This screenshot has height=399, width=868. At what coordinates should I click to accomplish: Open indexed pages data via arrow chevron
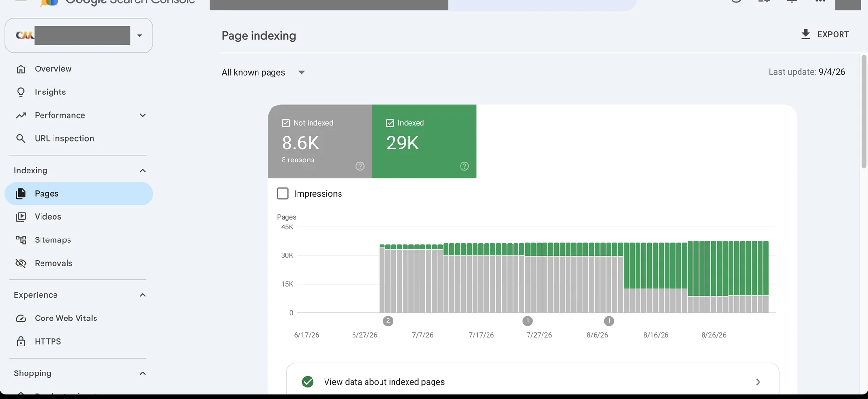[758, 382]
